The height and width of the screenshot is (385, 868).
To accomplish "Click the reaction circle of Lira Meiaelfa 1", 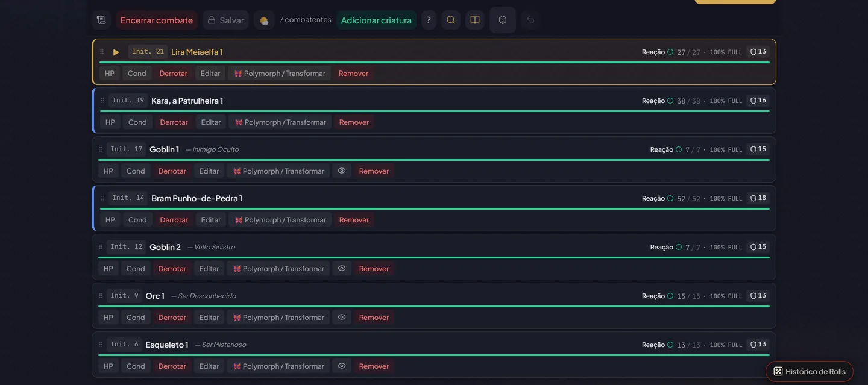I will 670,52.
